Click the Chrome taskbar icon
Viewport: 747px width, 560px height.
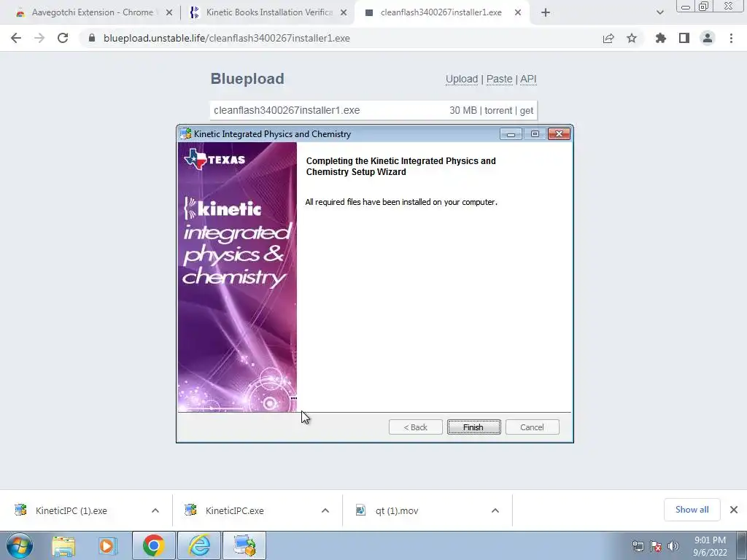click(153, 545)
